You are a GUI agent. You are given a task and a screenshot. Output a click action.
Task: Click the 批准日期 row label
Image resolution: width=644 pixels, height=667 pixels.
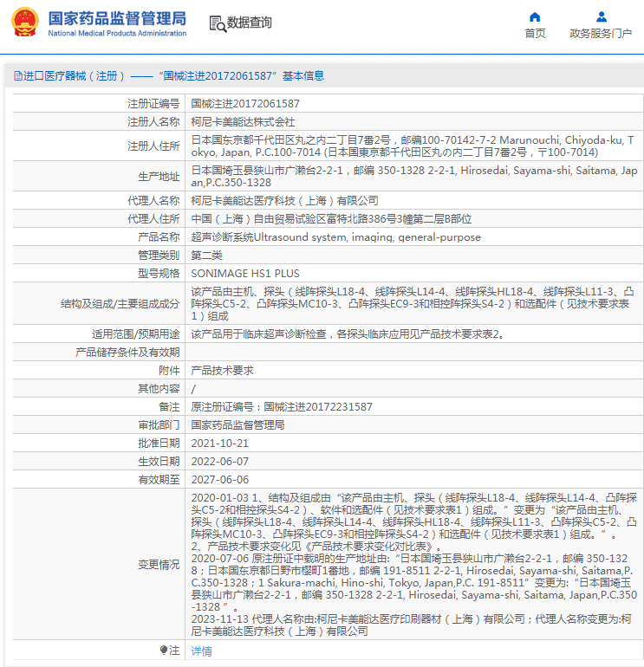point(159,444)
